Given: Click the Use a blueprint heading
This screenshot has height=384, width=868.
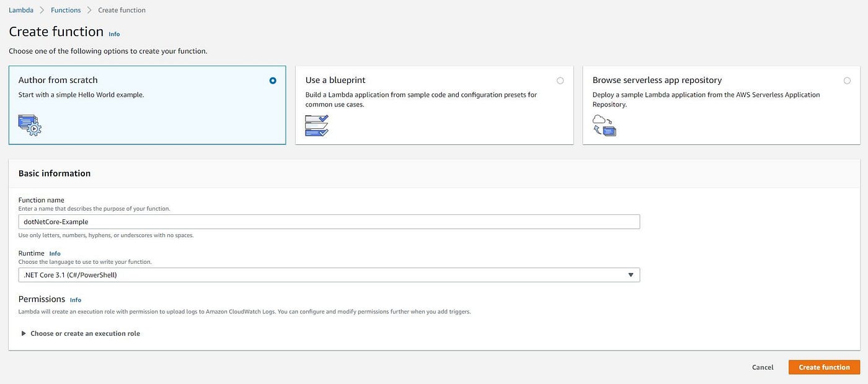Looking at the screenshot, I should [x=335, y=80].
